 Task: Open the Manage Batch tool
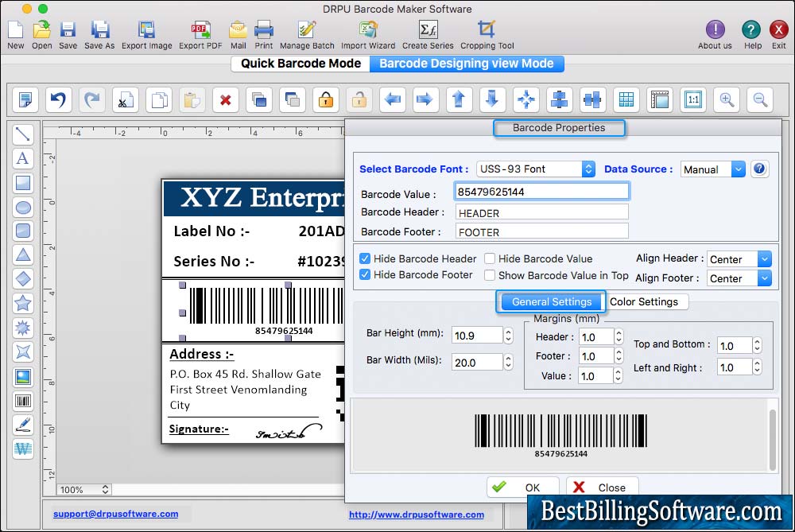pyautogui.click(x=307, y=30)
